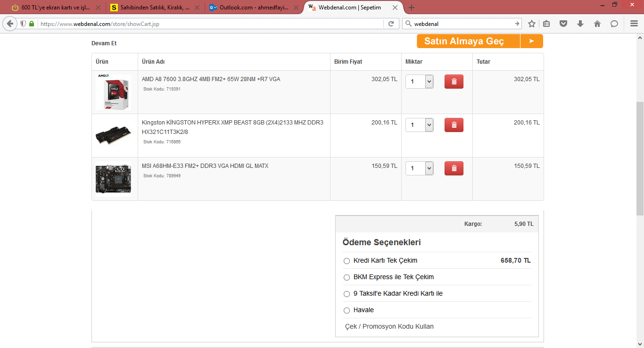The height and width of the screenshot is (348, 644).
Task: Open the Kingston HyperX XMP Beast product link
Action: [x=232, y=127]
